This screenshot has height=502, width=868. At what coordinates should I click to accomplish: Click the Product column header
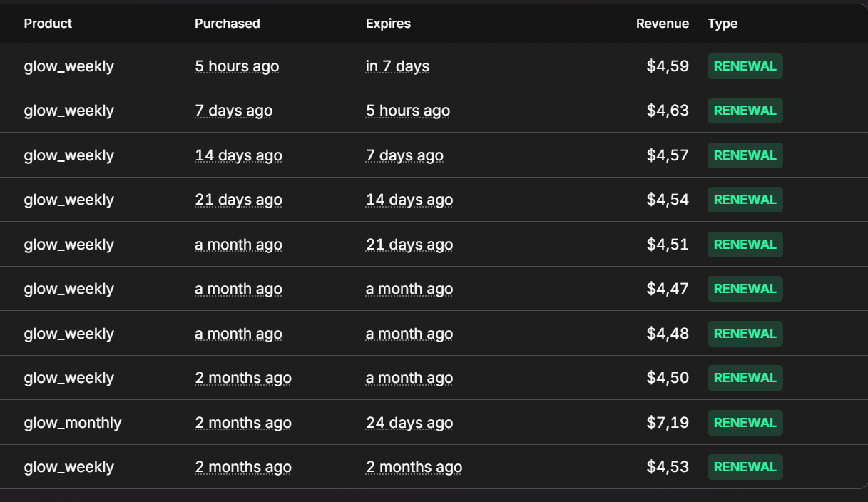point(48,24)
